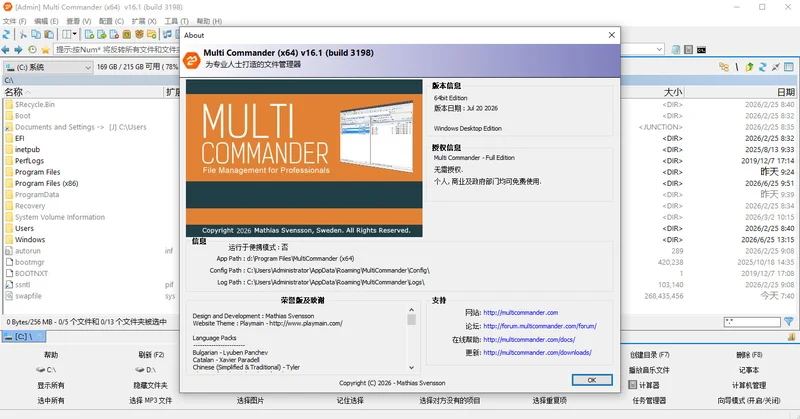Click the 刷新 (F2) button

tap(151, 355)
